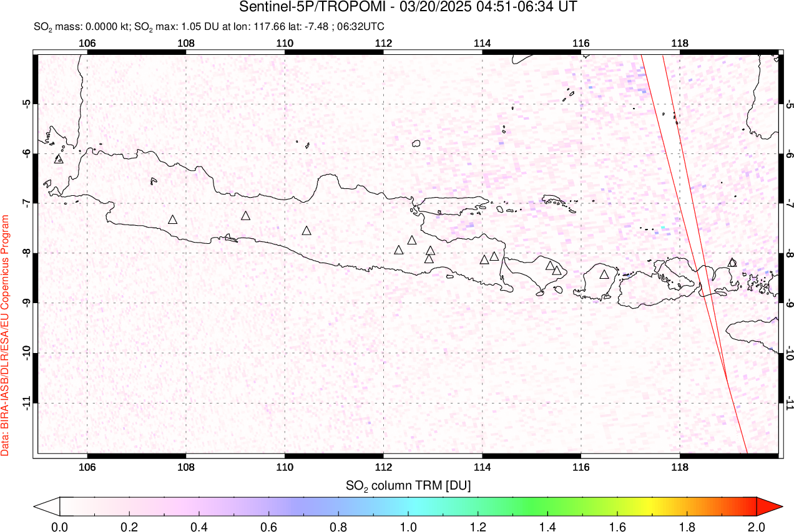
Task: Click the colorbar tick label 2.0
Action: coord(757,526)
